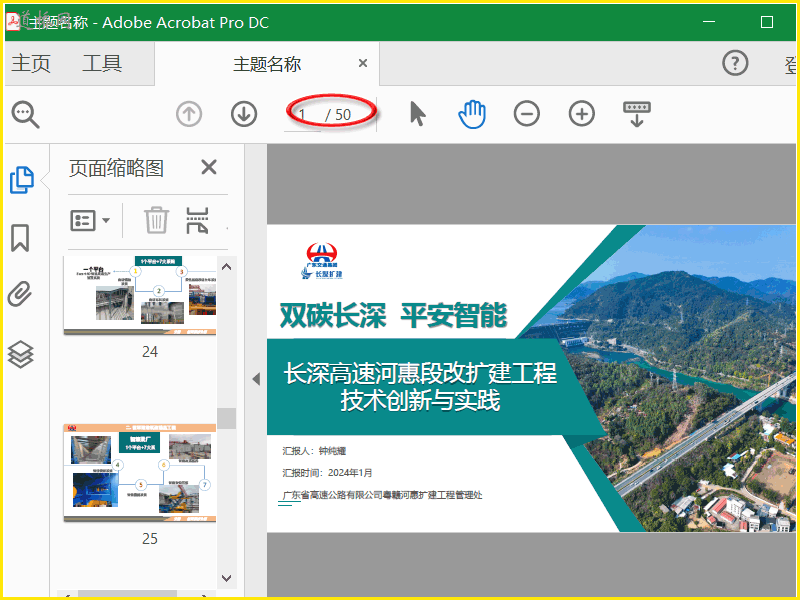Minimize the Acrobat window
Screen dimensions: 800x600
(709, 22)
